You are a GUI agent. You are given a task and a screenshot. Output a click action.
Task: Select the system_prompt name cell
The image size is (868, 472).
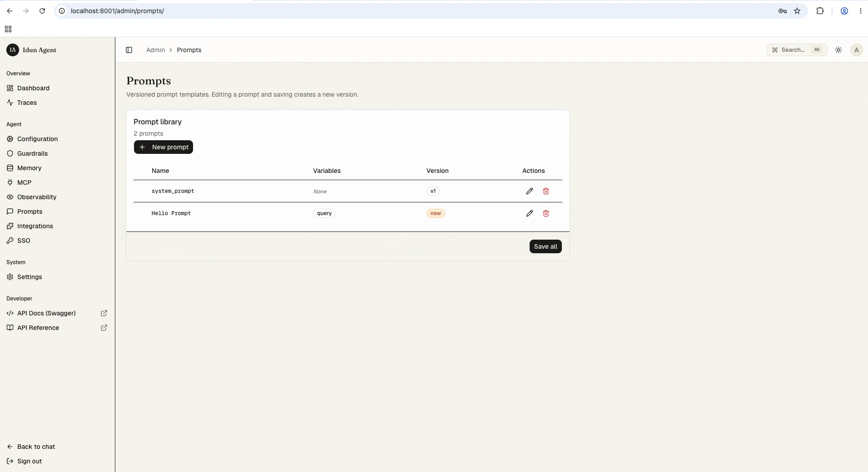tap(173, 191)
